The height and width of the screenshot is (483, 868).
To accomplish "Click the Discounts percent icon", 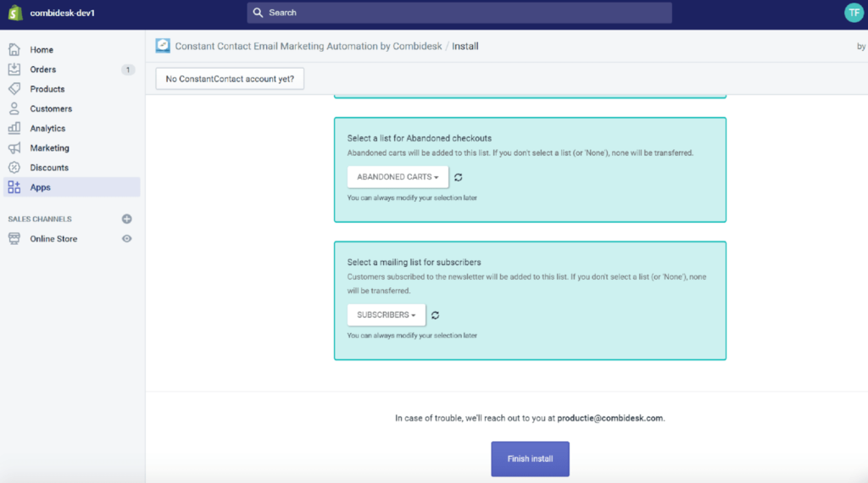I will click(14, 167).
